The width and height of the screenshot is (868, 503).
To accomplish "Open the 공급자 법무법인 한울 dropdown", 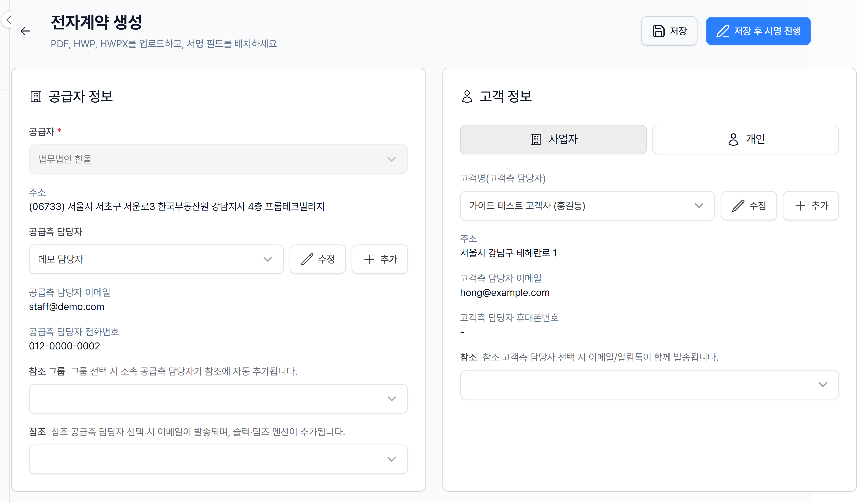I will point(218,159).
